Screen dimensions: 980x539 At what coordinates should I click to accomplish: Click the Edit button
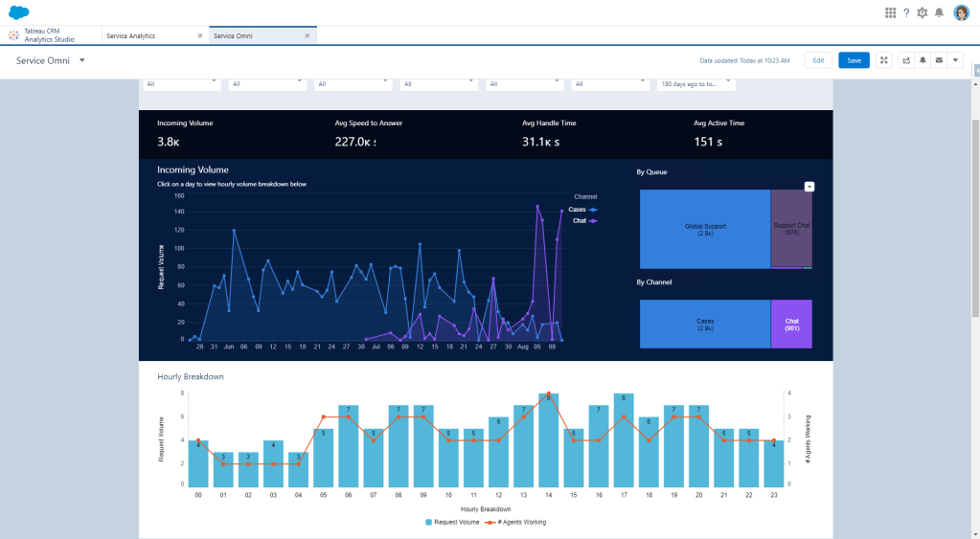coord(817,60)
